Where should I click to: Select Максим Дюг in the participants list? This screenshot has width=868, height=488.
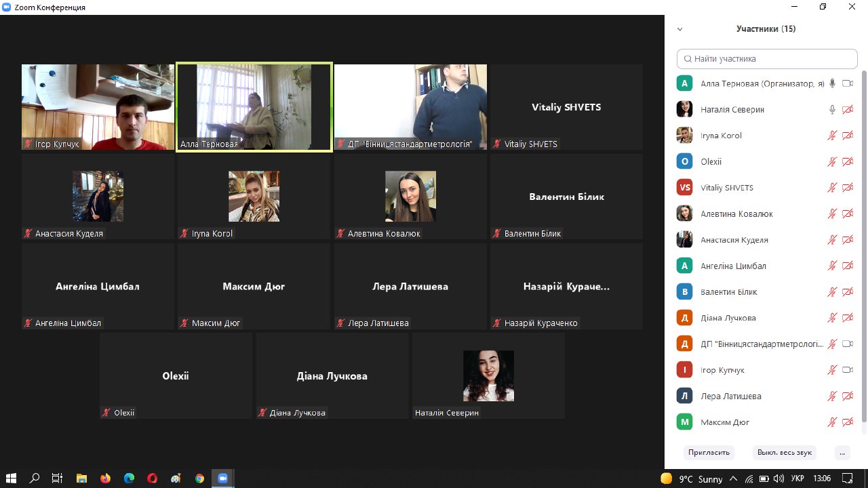tap(725, 422)
